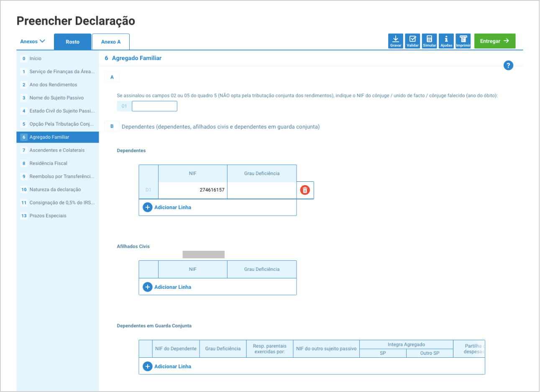Click the Imprimir printer icon
This screenshot has width=540, height=392.
(463, 41)
